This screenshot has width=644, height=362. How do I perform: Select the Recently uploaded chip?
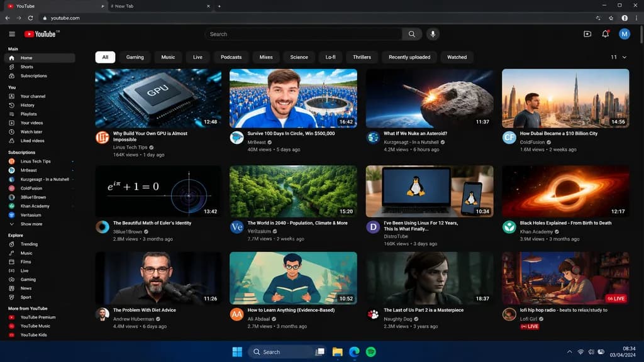pyautogui.click(x=409, y=57)
